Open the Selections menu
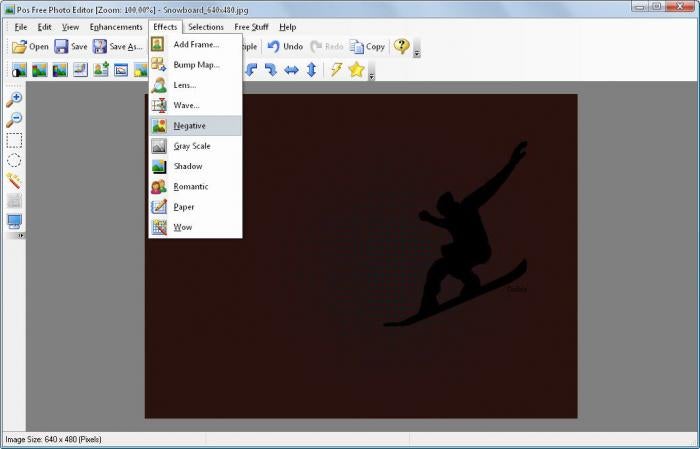The height and width of the screenshot is (449, 700). [x=206, y=27]
